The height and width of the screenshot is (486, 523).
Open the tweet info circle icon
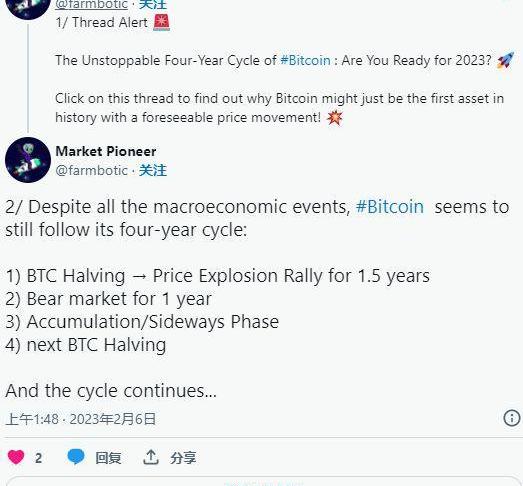[512, 418]
